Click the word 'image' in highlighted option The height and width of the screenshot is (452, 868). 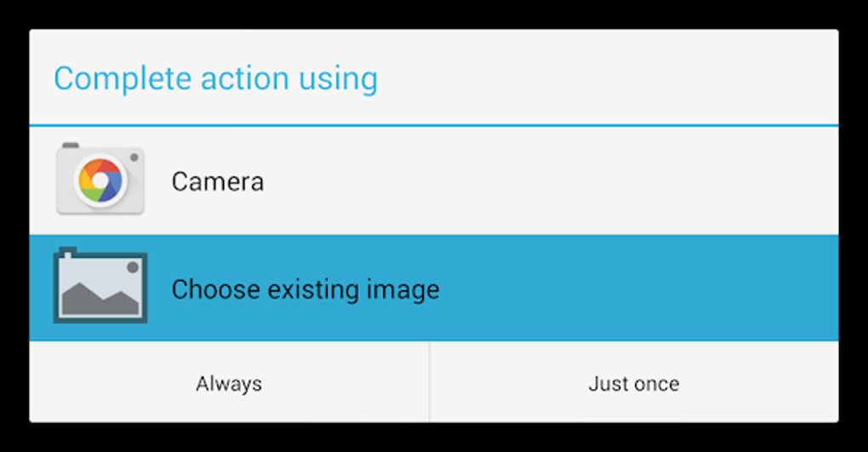tap(403, 289)
